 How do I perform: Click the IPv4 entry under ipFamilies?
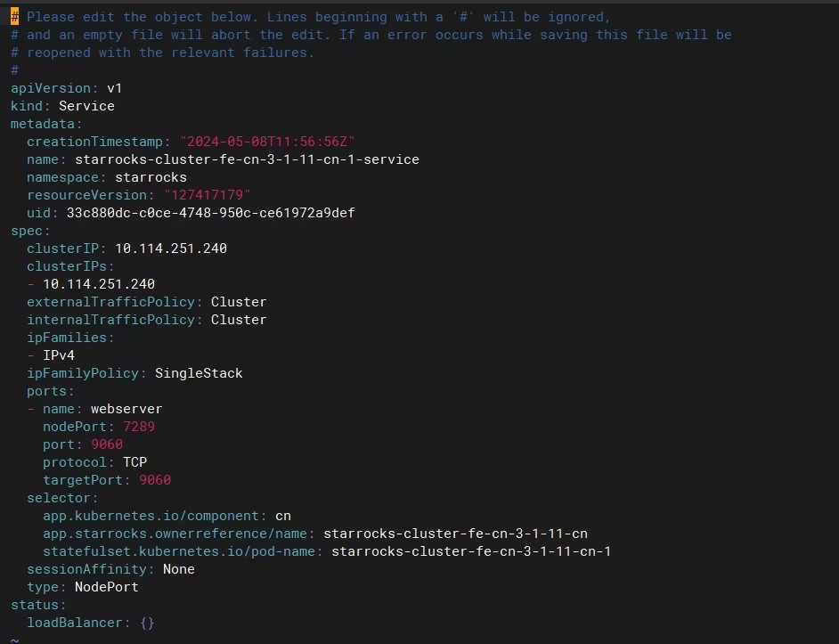[59, 355]
